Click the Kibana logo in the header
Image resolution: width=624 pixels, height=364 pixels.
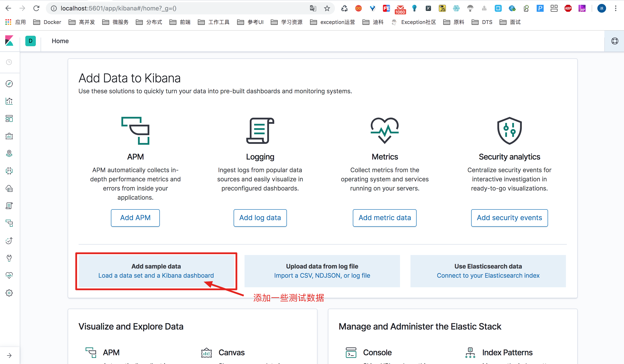(x=9, y=41)
